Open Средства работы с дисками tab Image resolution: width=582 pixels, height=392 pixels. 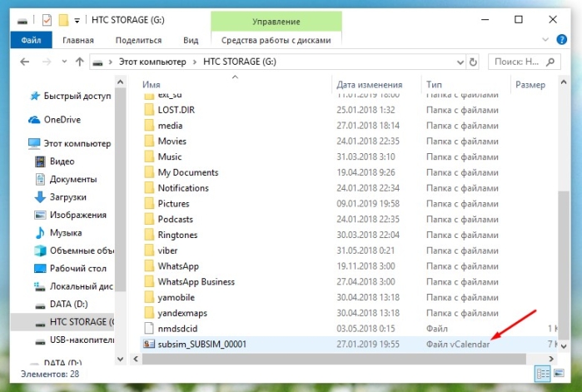click(276, 40)
